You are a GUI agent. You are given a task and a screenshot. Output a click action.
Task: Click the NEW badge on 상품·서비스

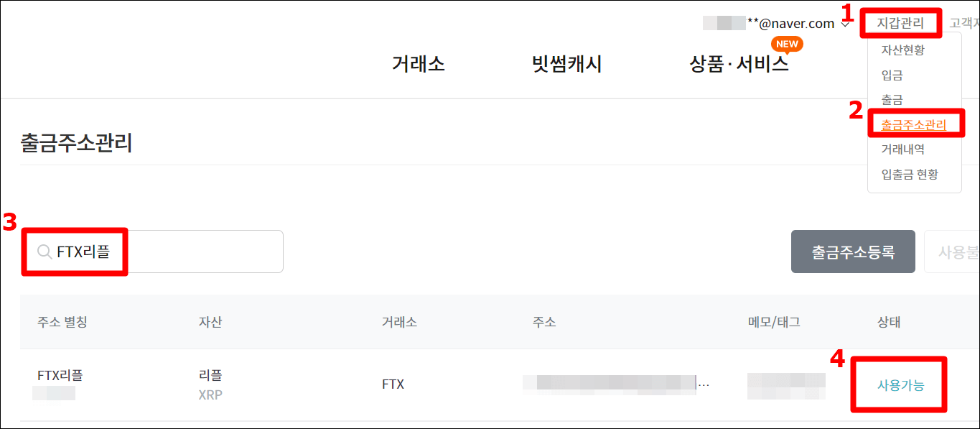click(x=788, y=43)
